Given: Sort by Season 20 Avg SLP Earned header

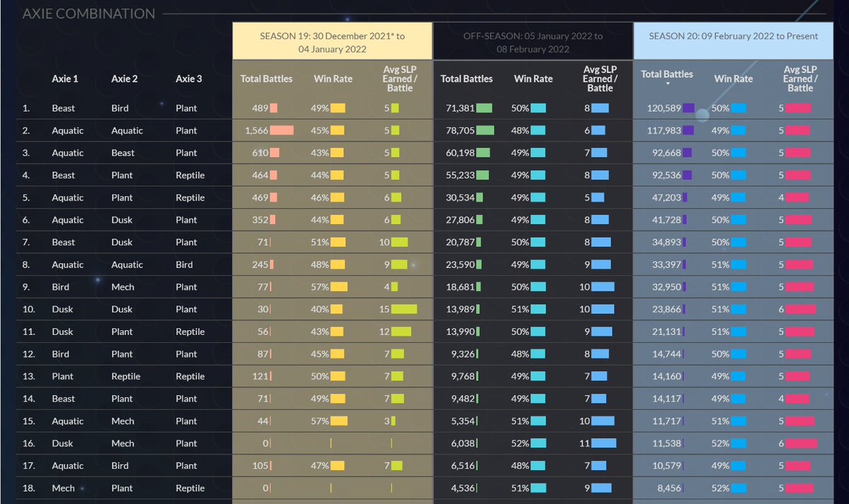Looking at the screenshot, I should 800,78.
